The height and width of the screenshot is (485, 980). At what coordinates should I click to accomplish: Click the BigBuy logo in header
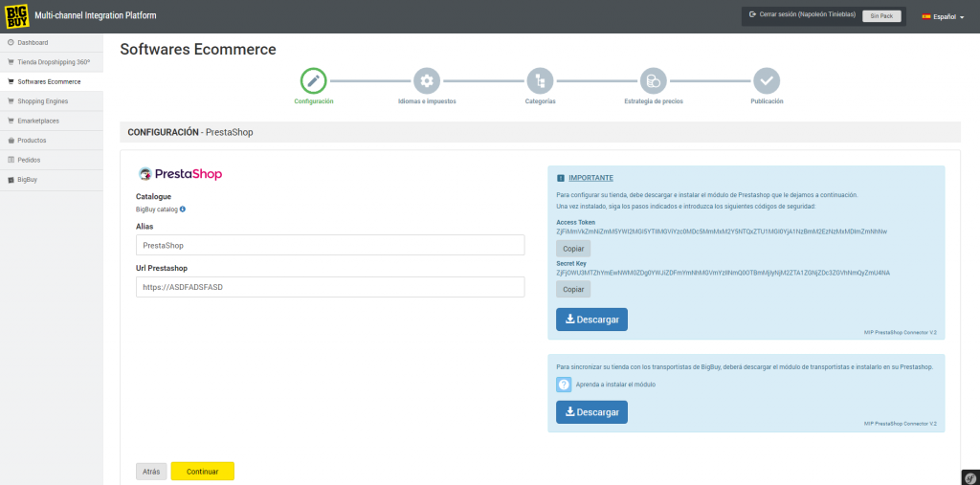coord(14,16)
